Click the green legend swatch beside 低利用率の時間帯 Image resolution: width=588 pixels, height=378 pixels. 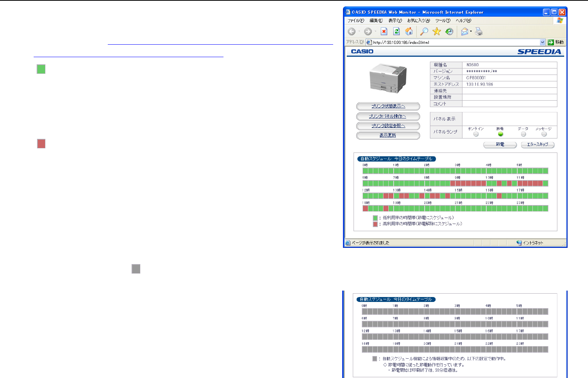pos(375,218)
